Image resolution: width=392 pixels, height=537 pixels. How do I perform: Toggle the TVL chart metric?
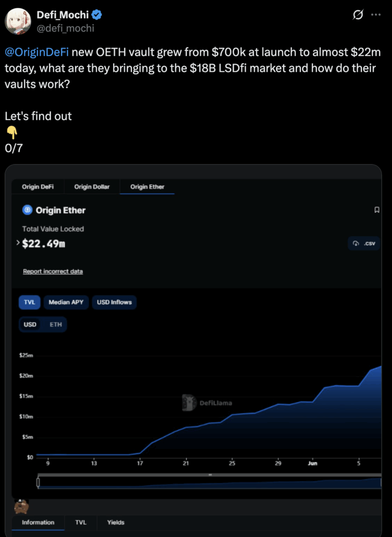(x=29, y=302)
